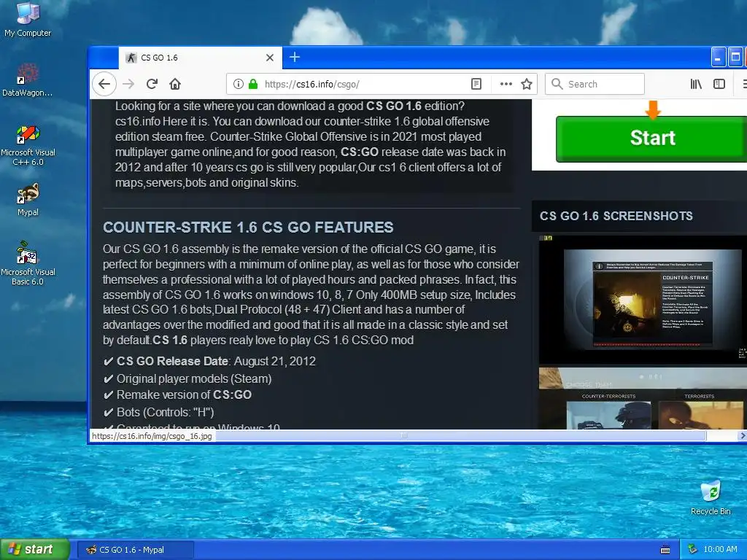Screen dimensions: 747x560
Task: Click the system tray keyboard icon
Action: tap(665, 550)
